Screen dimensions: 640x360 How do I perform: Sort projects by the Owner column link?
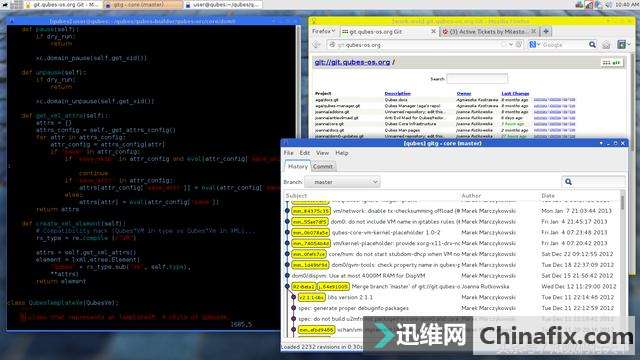[464, 93]
